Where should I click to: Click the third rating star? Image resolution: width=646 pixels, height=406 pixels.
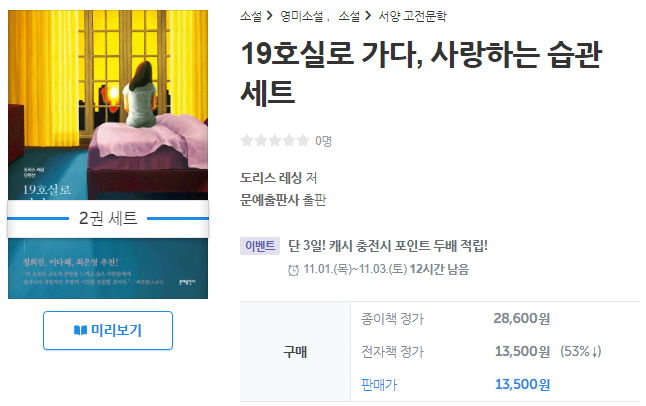[x=275, y=141]
